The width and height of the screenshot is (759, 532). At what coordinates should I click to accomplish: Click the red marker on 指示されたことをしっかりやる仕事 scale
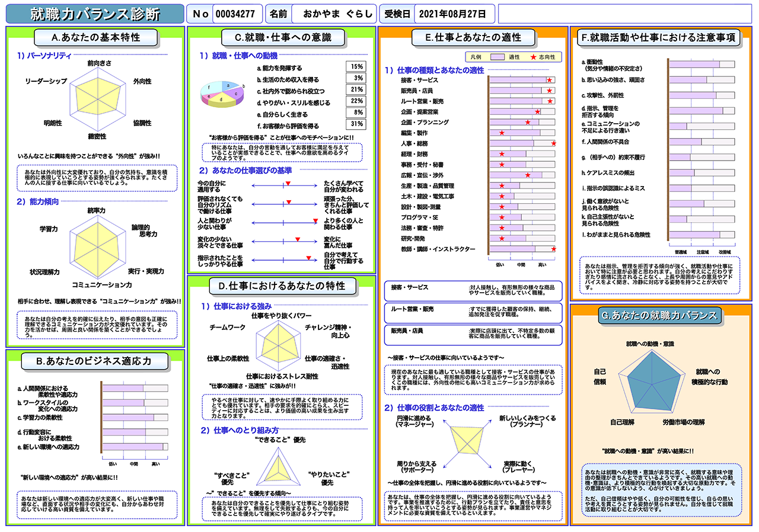click(309, 257)
